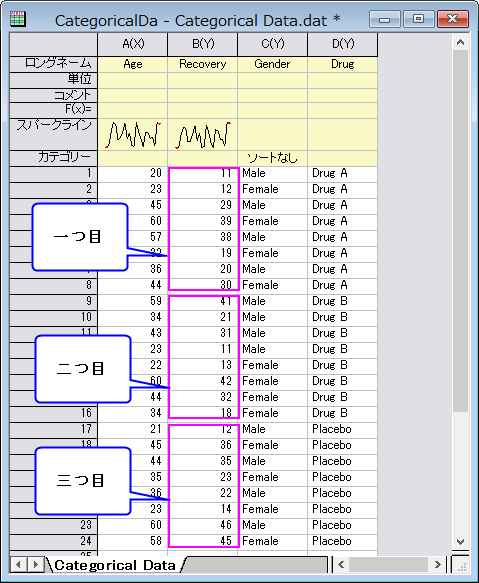Minimize the Categorical Data workbook window

pos(385,19)
